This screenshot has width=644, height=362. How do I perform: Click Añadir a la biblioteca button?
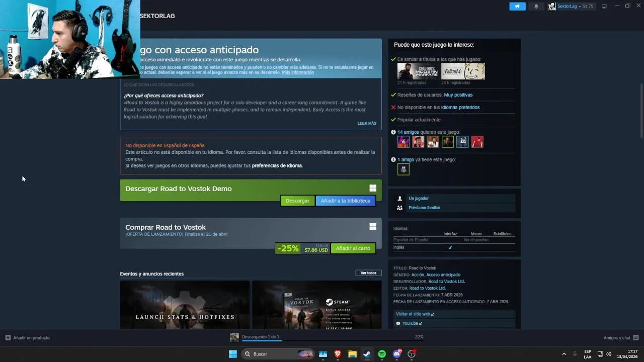pyautogui.click(x=345, y=201)
